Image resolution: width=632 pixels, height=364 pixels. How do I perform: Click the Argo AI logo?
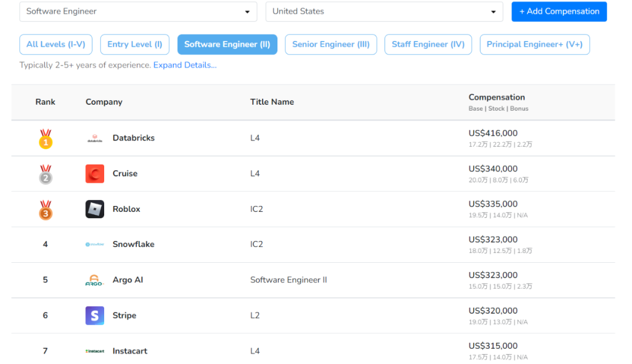94,280
